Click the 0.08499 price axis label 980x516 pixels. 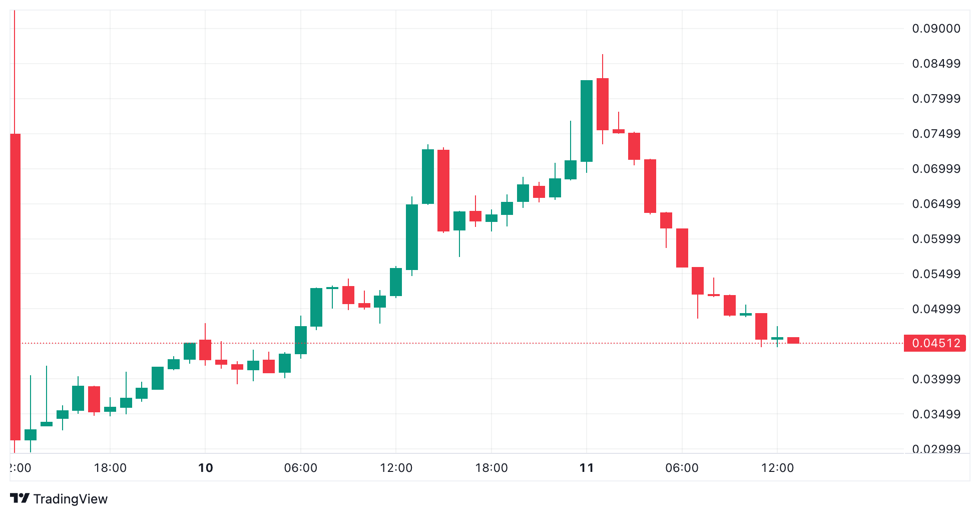pyautogui.click(x=936, y=64)
